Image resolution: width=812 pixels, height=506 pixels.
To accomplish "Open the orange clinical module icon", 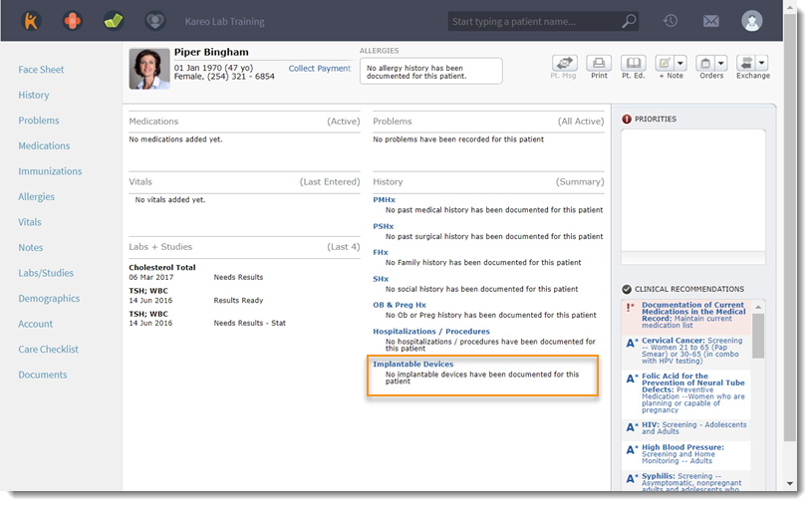I will pos(73,21).
